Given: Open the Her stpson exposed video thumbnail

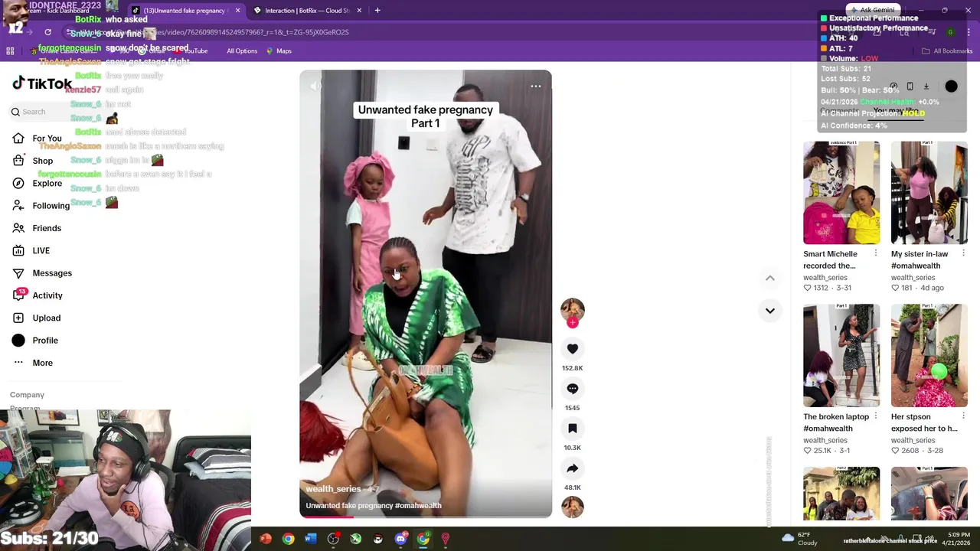Looking at the screenshot, I should pos(929,355).
